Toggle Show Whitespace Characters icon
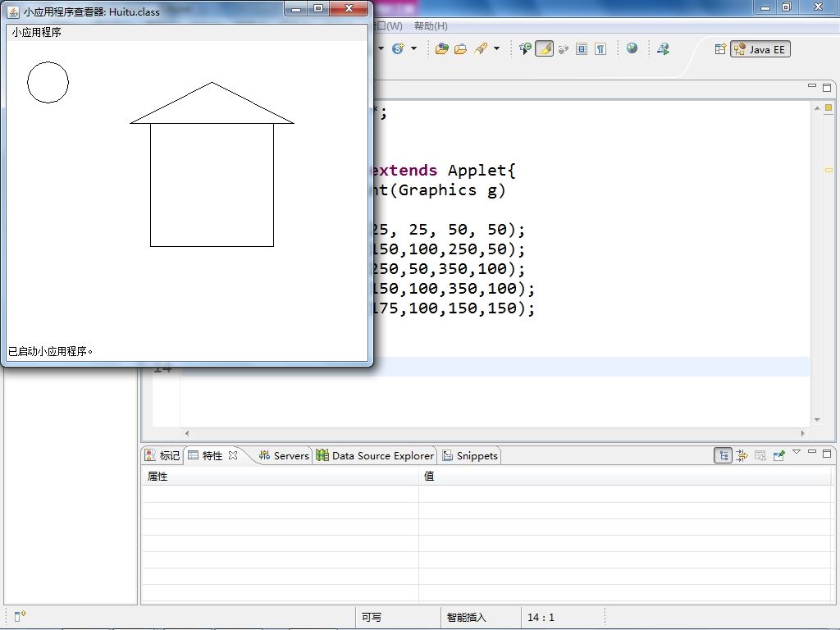 pyautogui.click(x=600, y=48)
